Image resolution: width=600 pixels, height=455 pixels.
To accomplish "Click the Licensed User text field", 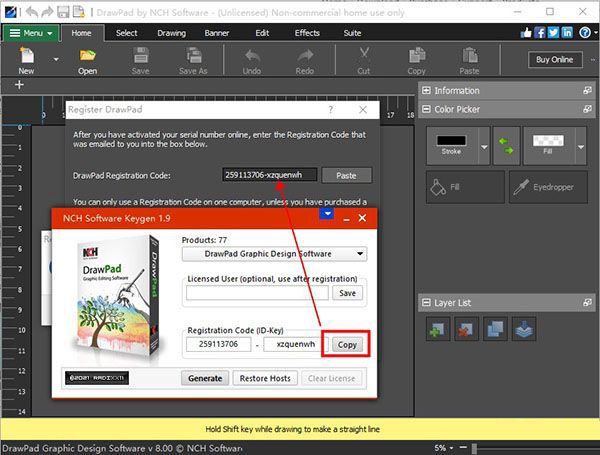I will pos(257,293).
